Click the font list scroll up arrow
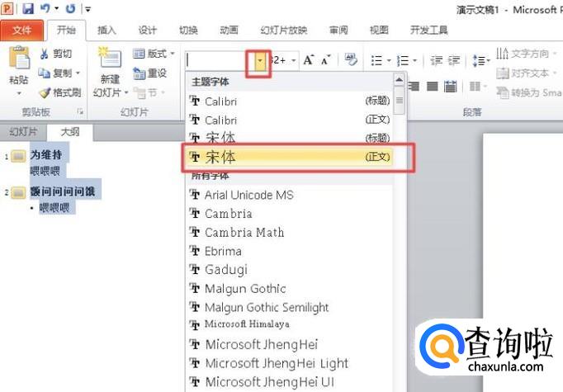Viewport: 563px width, 392px height. [400, 79]
